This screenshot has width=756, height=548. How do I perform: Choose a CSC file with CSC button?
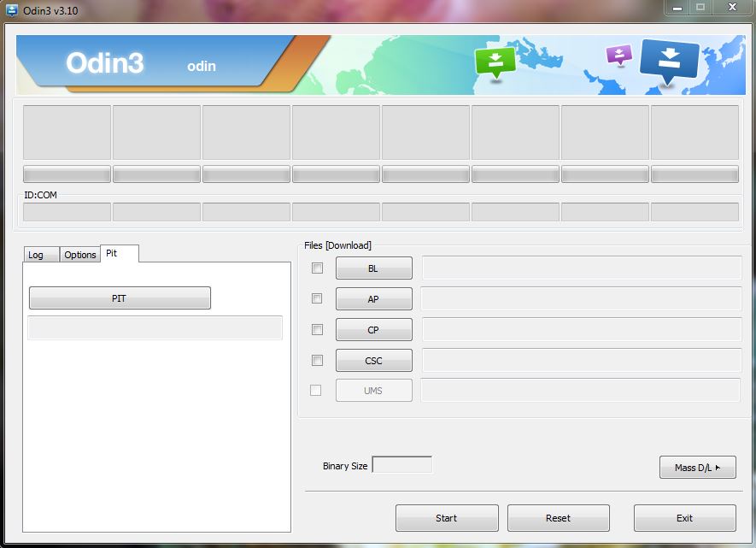374,361
